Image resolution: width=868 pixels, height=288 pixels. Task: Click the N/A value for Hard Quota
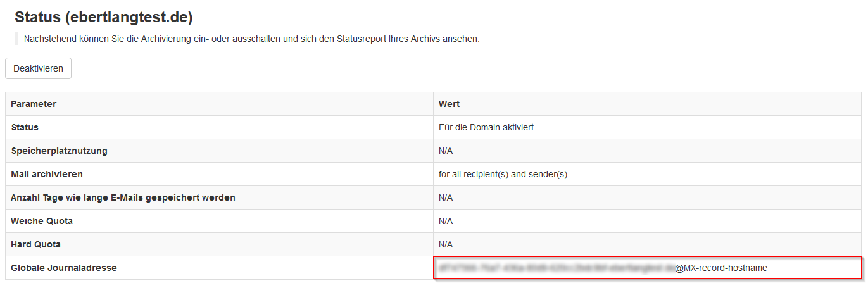[446, 244]
